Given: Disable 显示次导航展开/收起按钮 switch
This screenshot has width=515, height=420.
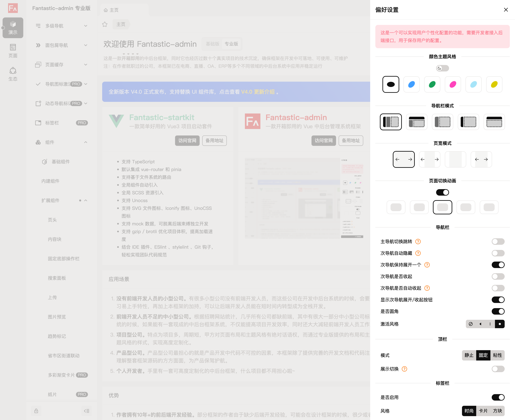Looking at the screenshot, I should click(x=498, y=300).
